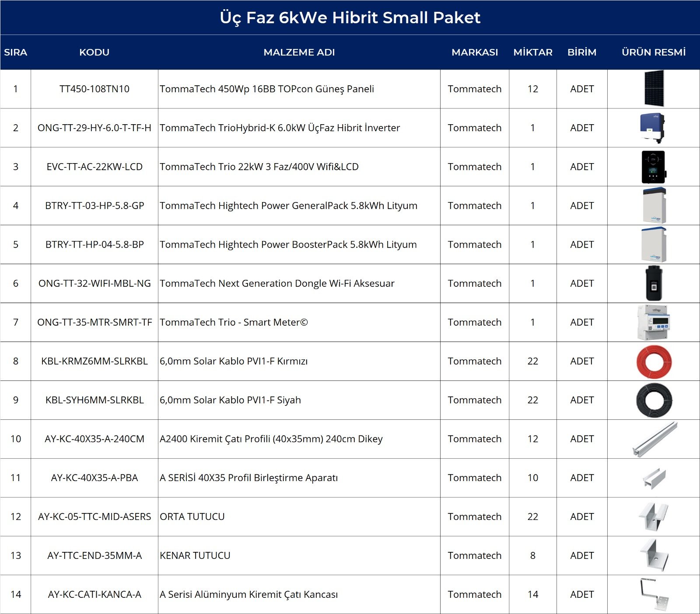Select the ÜRÜN RESMİ column header

pos(654,52)
